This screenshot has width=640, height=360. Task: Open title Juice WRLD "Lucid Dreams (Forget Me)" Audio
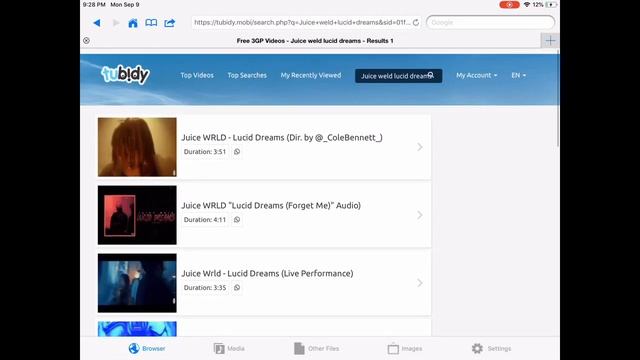(271, 205)
